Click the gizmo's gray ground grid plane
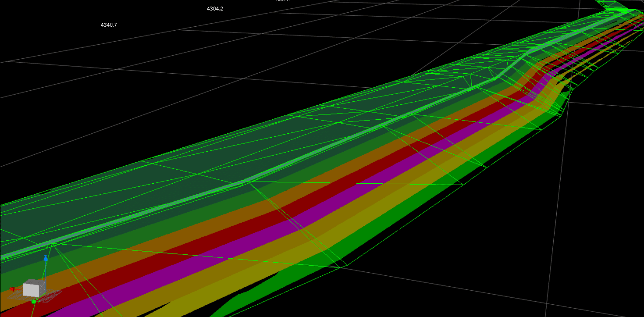Image resolution: width=644 pixels, height=317 pixels. coord(52,295)
